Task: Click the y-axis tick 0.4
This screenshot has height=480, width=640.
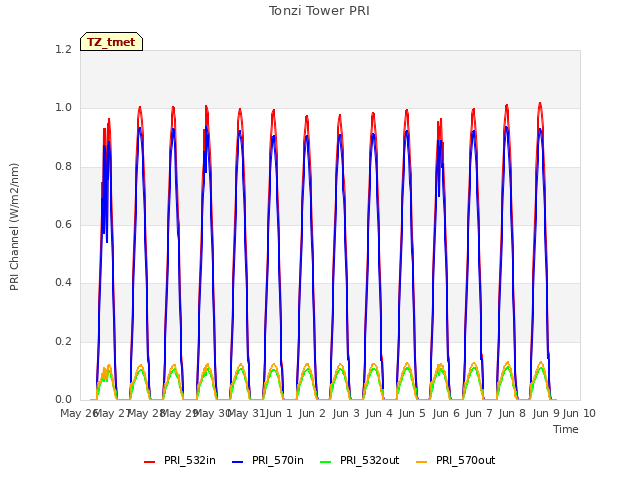Action: 63,282
